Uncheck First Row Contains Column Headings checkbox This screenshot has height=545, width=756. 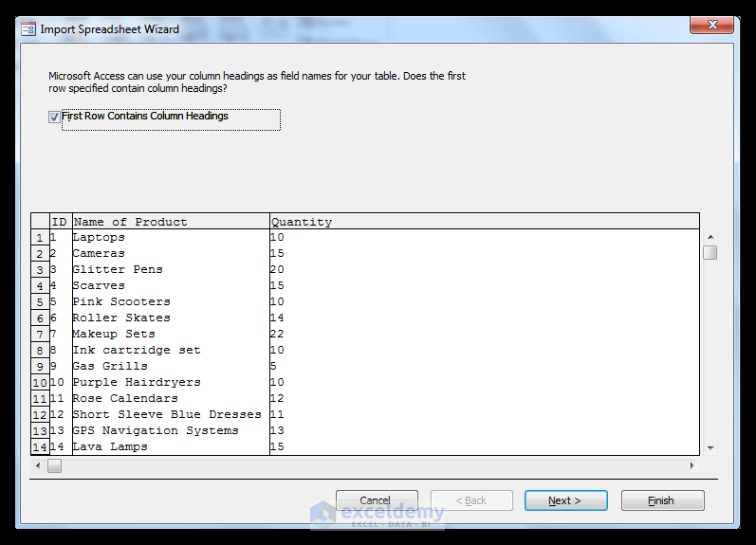point(54,117)
